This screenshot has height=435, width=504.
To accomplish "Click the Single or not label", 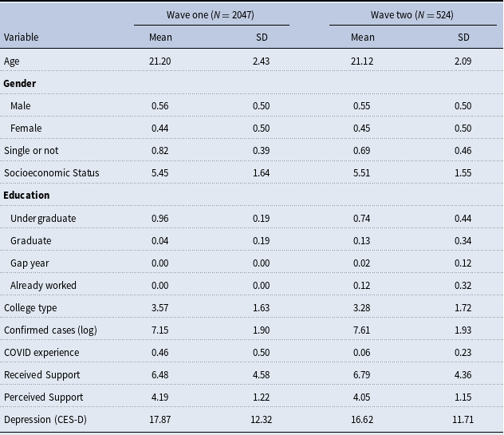I will 31,151.
